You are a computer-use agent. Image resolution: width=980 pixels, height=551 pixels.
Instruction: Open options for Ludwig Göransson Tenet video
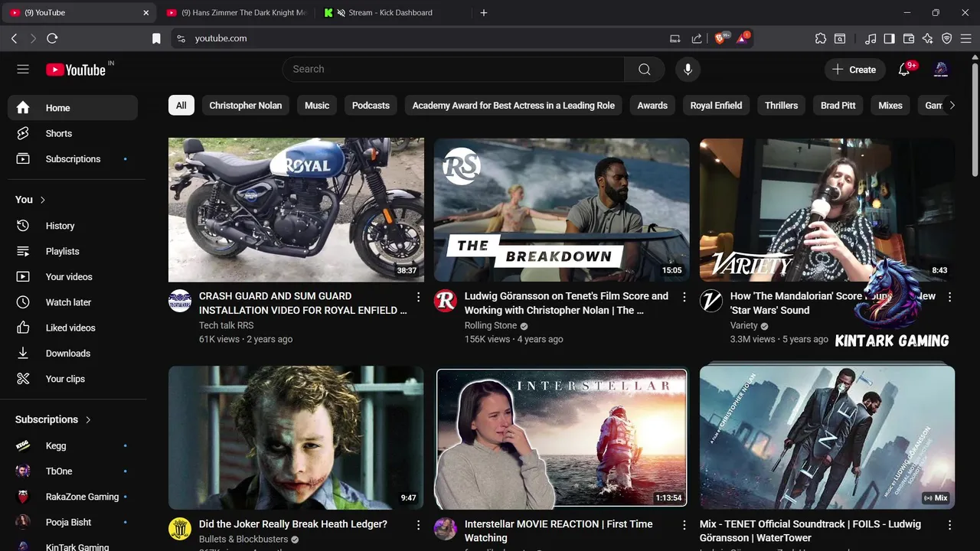(684, 297)
